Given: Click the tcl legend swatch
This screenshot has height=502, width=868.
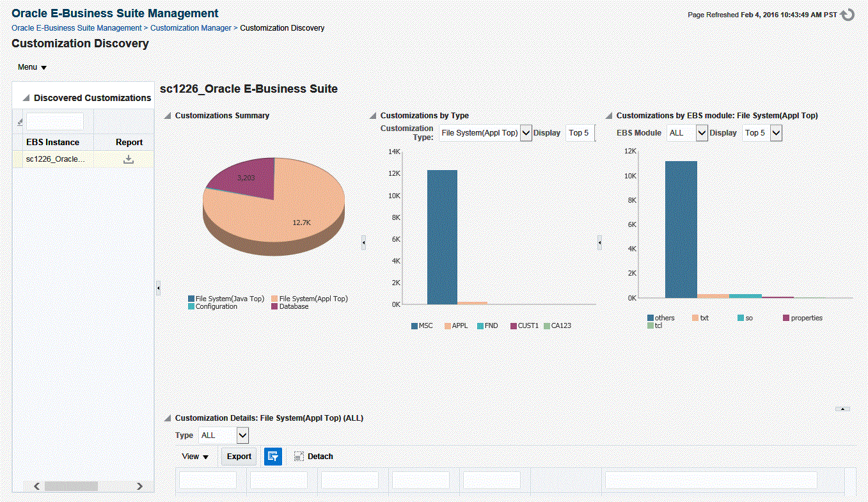Looking at the screenshot, I should coord(651,326).
